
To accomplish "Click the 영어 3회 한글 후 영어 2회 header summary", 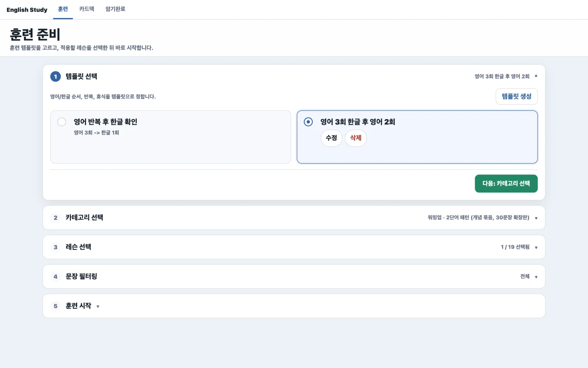I will [502, 77].
